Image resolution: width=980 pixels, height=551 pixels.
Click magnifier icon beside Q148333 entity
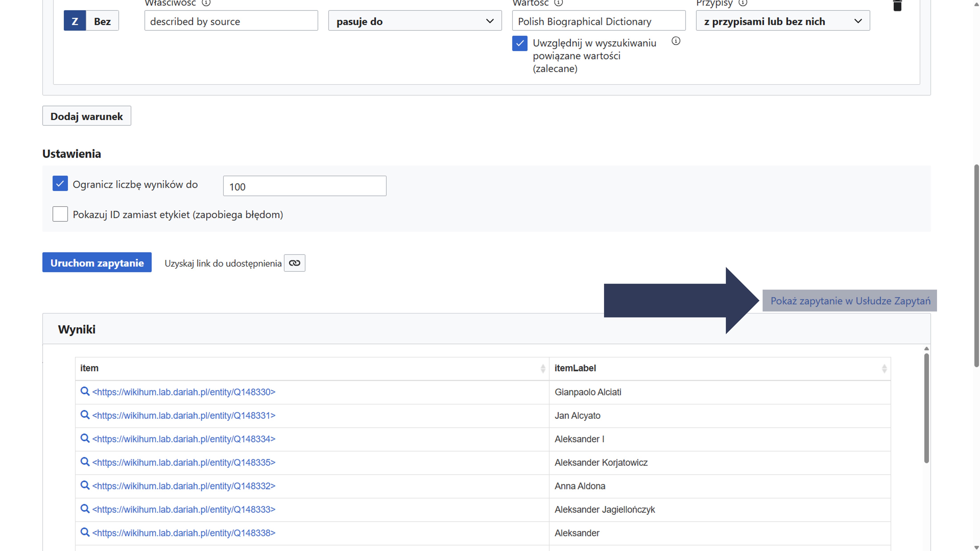click(85, 509)
